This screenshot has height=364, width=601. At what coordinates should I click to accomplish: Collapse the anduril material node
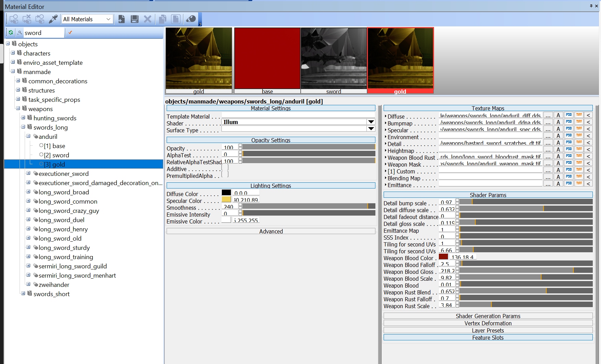[x=28, y=136]
